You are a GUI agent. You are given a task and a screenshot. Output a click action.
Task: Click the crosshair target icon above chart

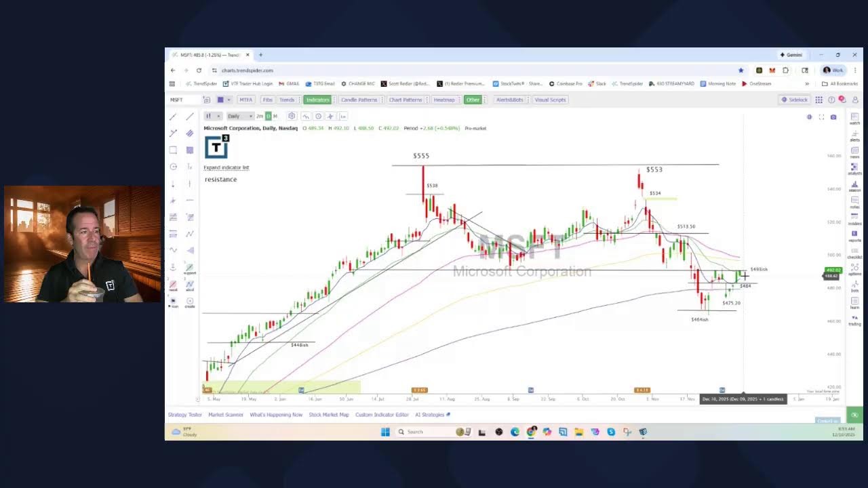809,117
